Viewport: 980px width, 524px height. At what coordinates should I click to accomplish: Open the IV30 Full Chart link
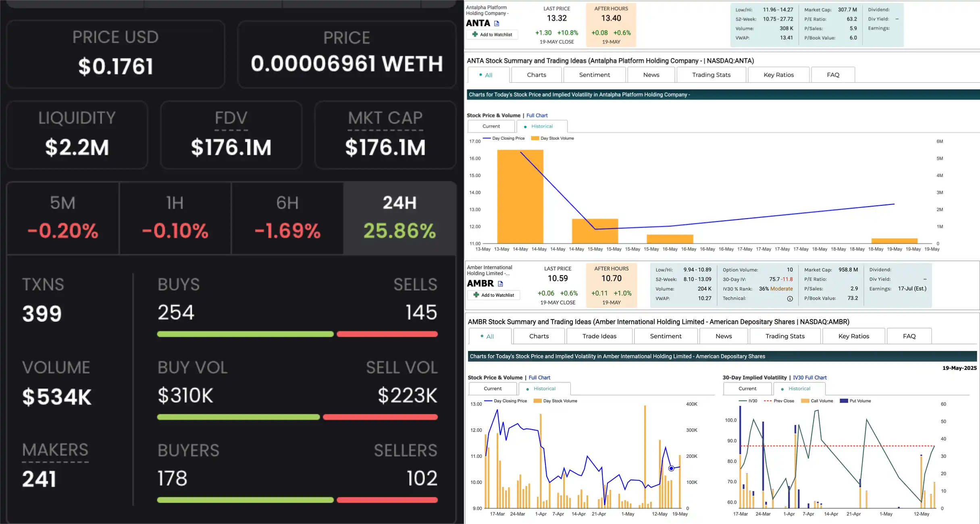pos(809,378)
